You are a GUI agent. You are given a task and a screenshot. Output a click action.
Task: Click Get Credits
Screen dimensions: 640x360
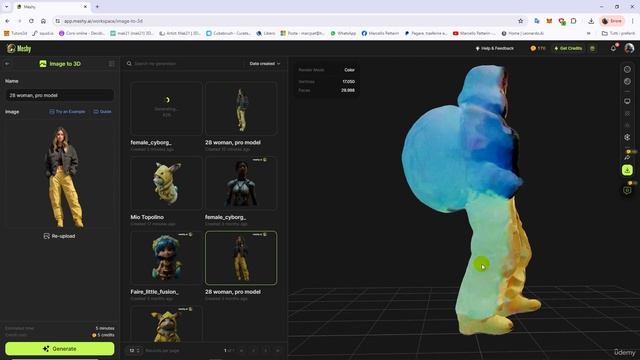(568, 49)
